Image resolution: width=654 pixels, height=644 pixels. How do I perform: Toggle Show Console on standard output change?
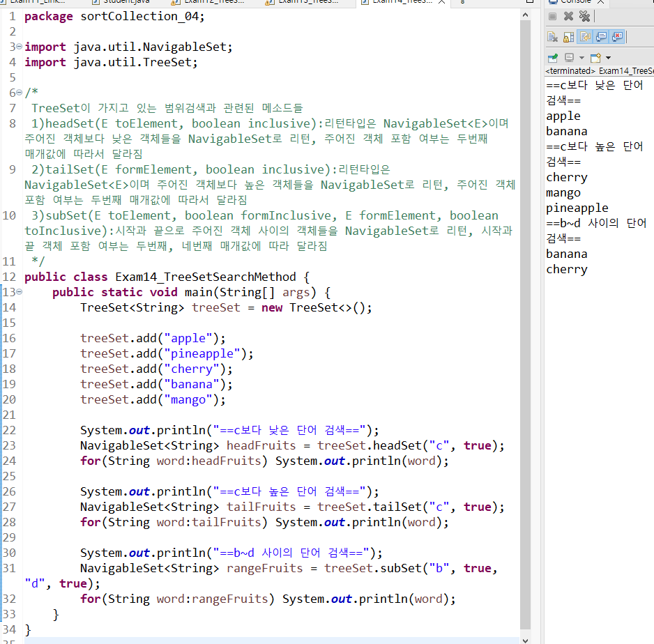(602, 37)
